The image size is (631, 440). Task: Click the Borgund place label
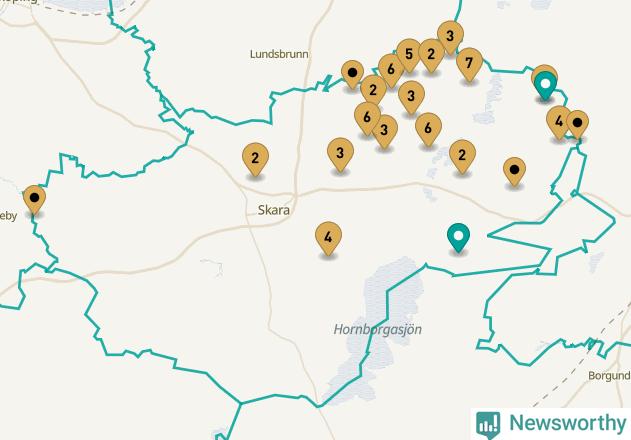coord(609,376)
